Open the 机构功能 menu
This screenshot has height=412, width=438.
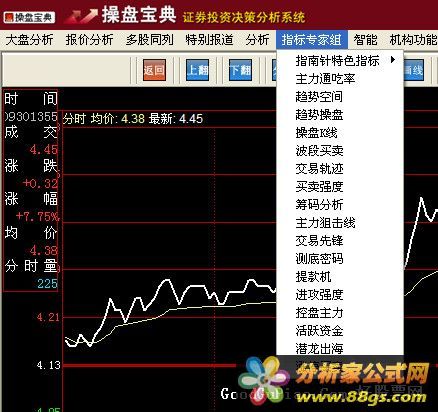(413, 40)
